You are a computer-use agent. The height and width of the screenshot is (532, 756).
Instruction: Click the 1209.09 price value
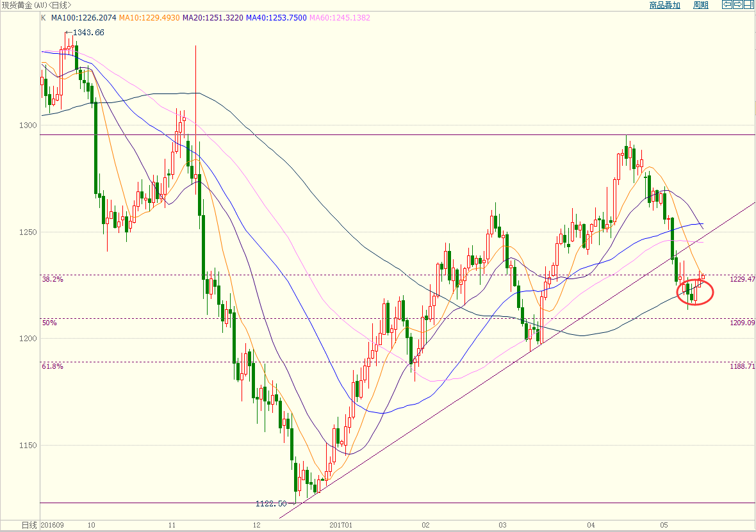point(743,323)
